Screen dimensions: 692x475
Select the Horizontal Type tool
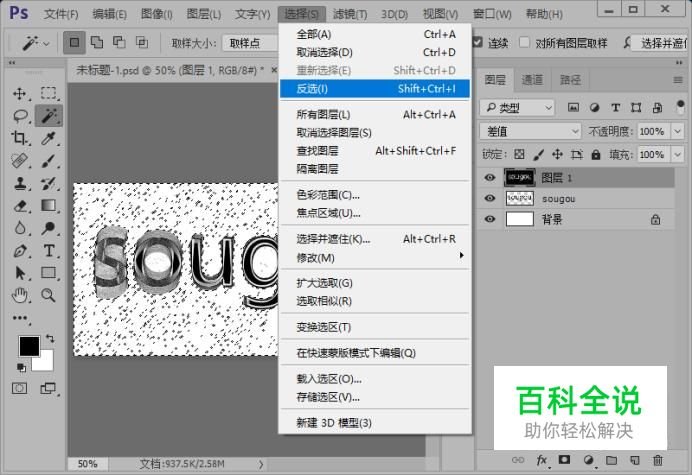(48, 250)
